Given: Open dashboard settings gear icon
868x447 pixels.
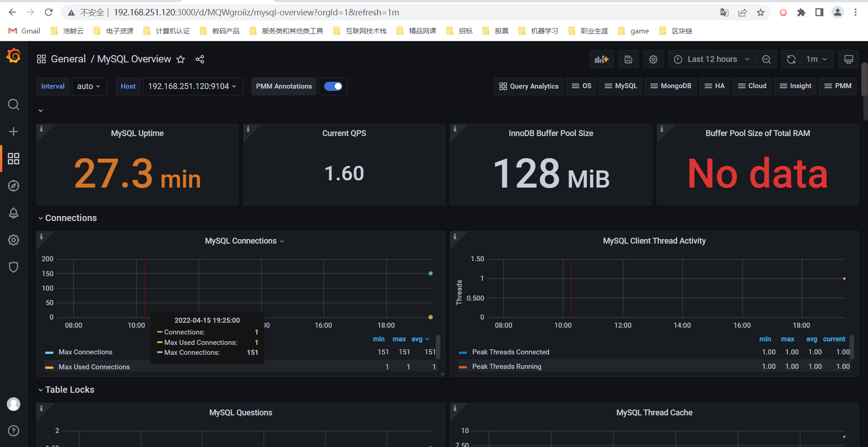Looking at the screenshot, I should click(653, 59).
